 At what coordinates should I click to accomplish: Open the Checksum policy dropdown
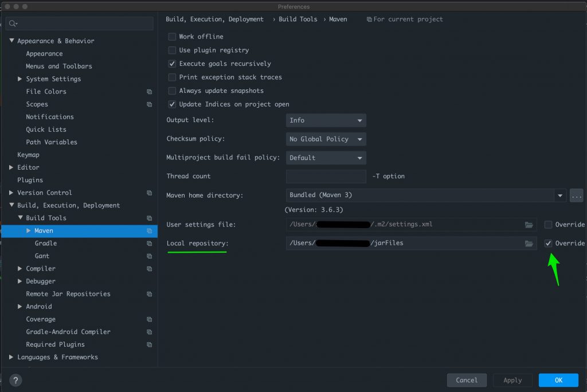pos(326,139)
